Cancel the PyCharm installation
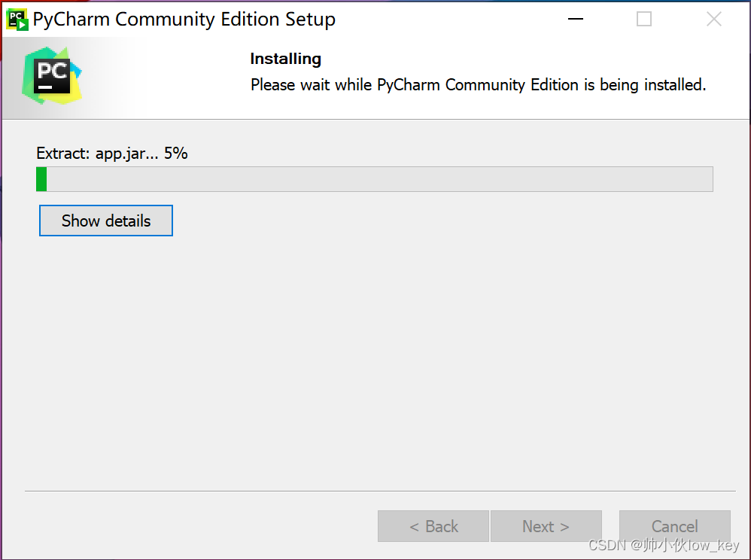 coord(675,526)
